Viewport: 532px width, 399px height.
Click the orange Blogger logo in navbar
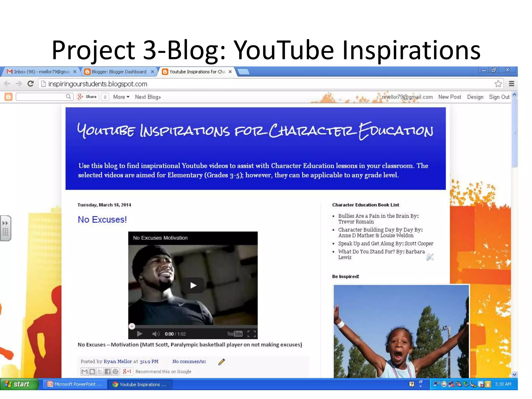pos(9,97)
